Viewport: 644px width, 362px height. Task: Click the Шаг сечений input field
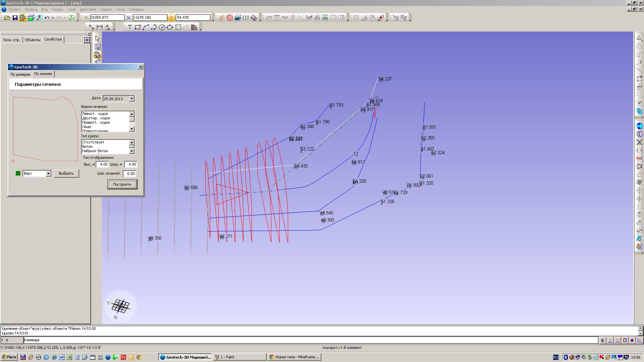coord(129,174)
